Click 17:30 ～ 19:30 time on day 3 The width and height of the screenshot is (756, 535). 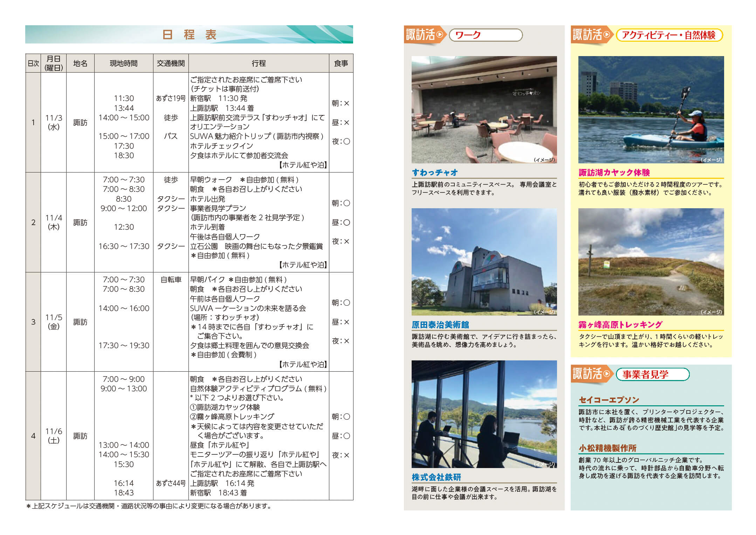pyautogui.click(x=124, y=345)
